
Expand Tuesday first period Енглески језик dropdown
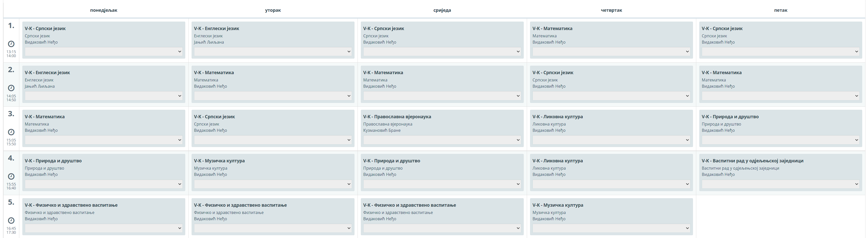[273, 52]
